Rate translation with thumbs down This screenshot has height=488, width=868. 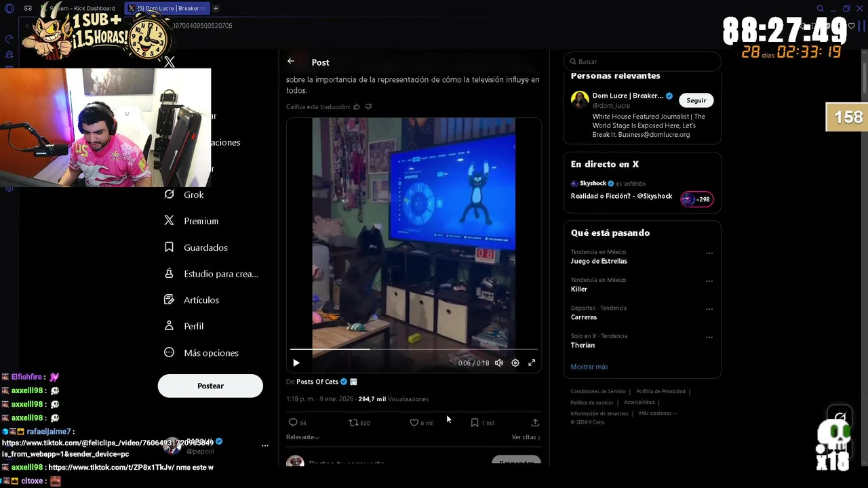(368, 106)
